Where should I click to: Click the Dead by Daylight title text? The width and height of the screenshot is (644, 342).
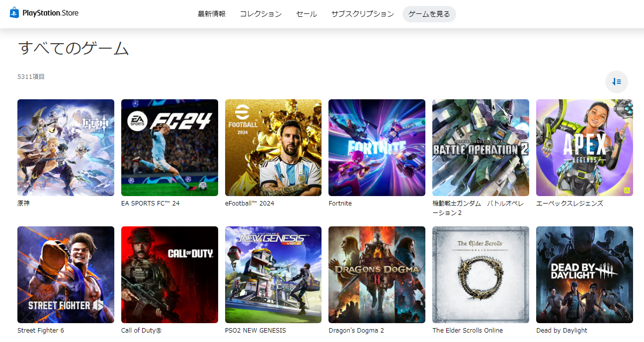pyautogui.click(x=562, y=331)
